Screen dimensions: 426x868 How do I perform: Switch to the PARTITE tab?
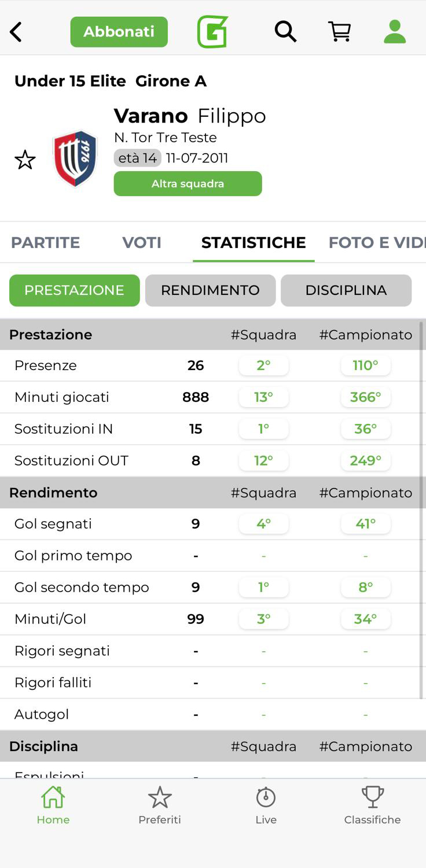(x=46, y=242)
